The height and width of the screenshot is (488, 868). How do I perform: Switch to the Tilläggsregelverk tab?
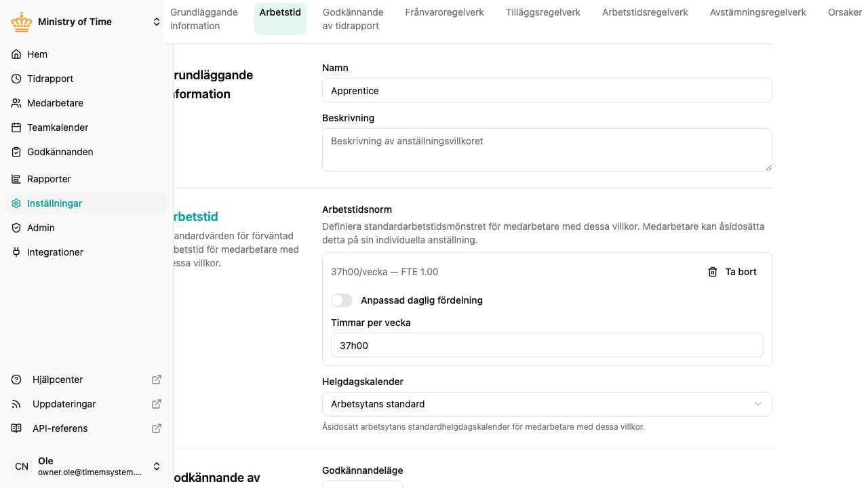coord(543,12)
